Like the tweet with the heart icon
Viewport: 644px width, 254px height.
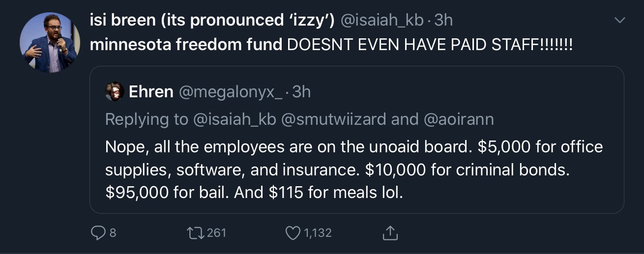coord(293,233)
